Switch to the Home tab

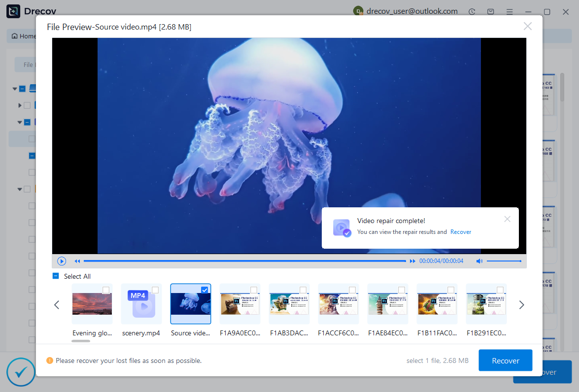(24, 36)
